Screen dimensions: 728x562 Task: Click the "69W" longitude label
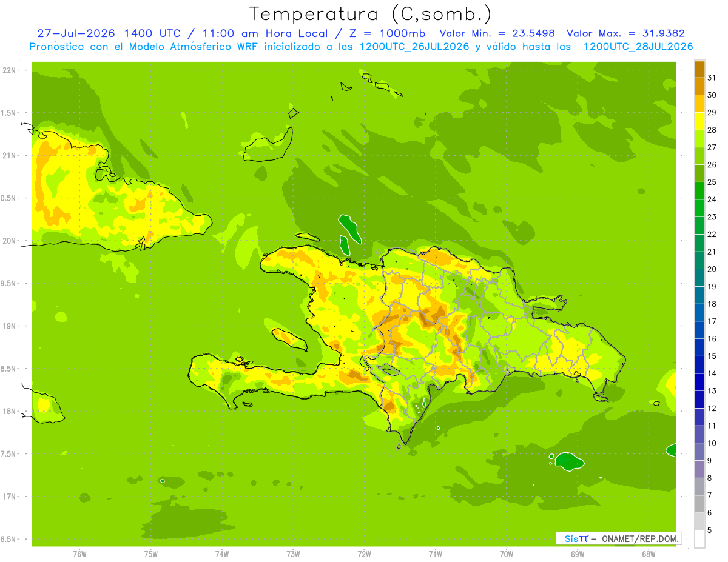[577, 554]
